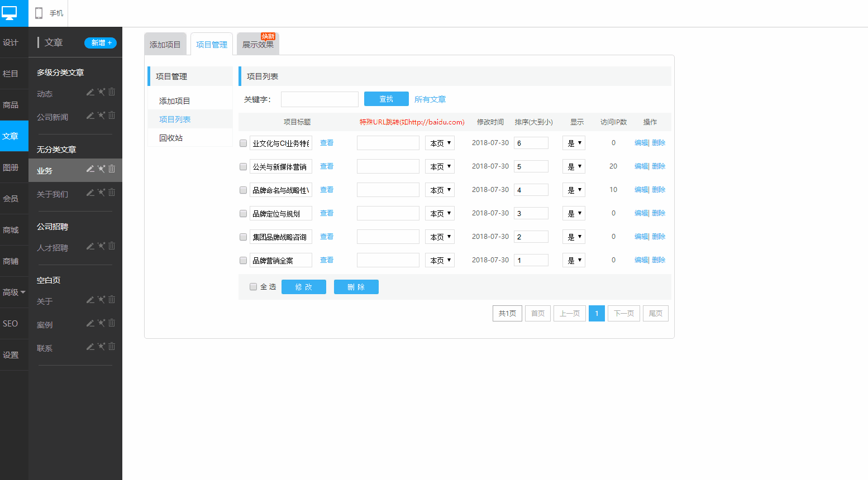
Task: Check the first row's checkbox, sort order 6
Action: pyautogui.click(x=243, y=143)
